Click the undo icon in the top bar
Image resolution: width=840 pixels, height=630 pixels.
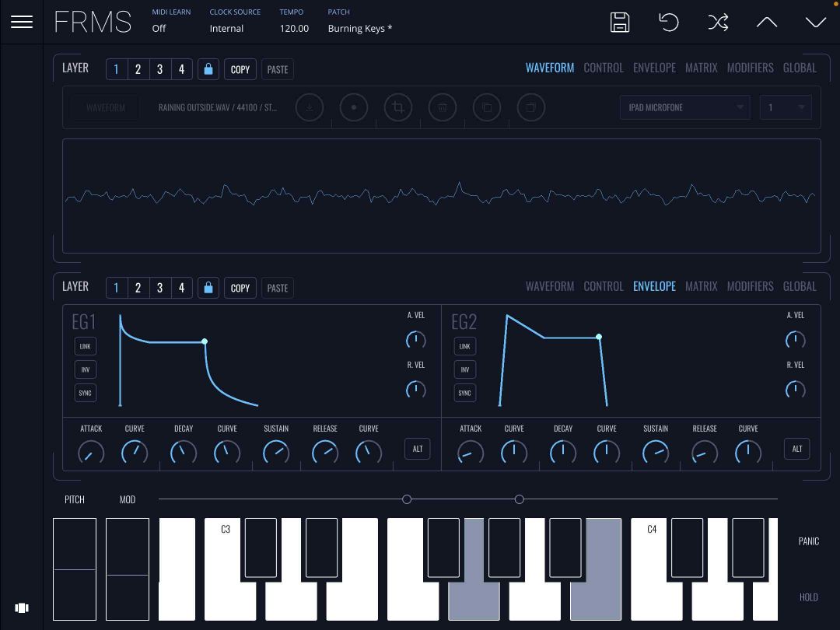(669, 23)
